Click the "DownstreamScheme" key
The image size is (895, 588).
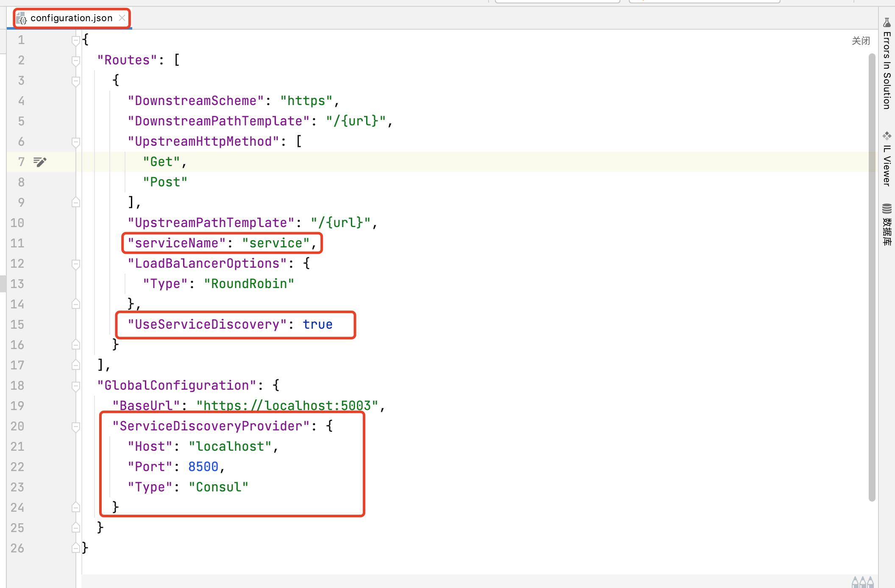pos(196,101)
